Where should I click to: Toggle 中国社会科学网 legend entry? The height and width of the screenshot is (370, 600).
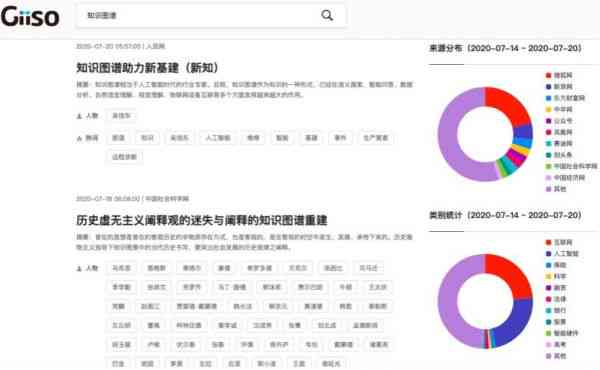[x=571, y=166]
